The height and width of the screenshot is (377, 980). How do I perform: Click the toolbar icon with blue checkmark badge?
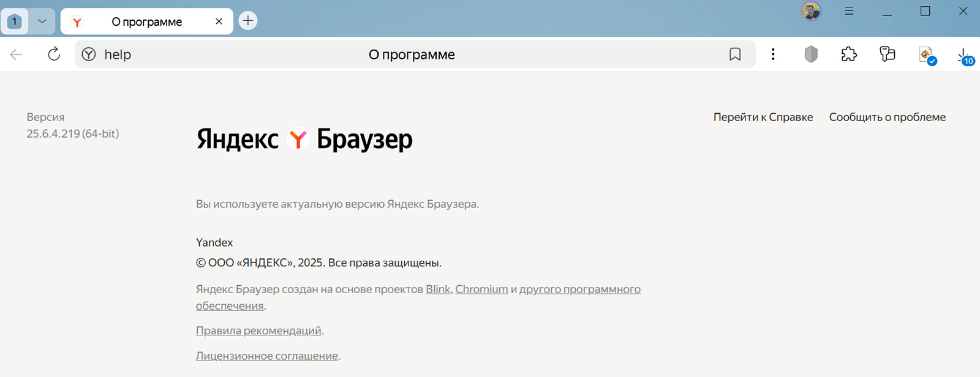[x=927, y=56]
